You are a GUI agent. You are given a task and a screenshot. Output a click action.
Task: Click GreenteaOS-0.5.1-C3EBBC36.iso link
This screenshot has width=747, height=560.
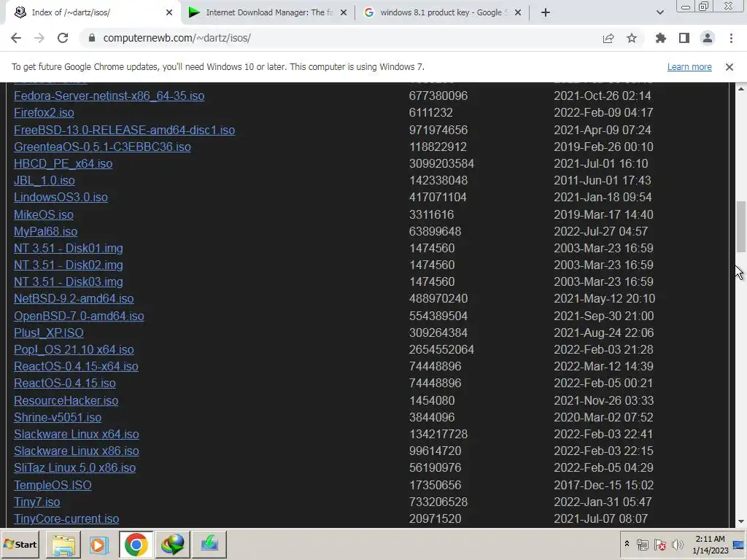(x=102, y=147)
